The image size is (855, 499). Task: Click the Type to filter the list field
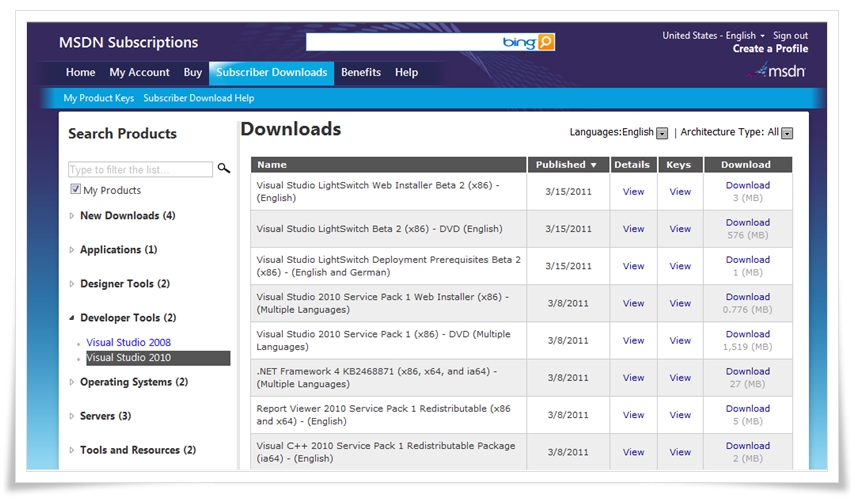coord(140,170)
